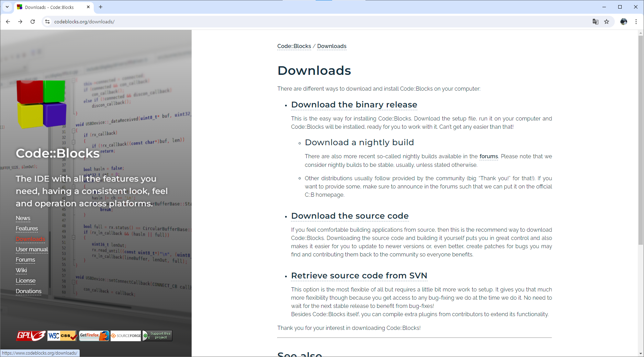
Task: Open the Donations sidebar link
Action: coord(29,291)
